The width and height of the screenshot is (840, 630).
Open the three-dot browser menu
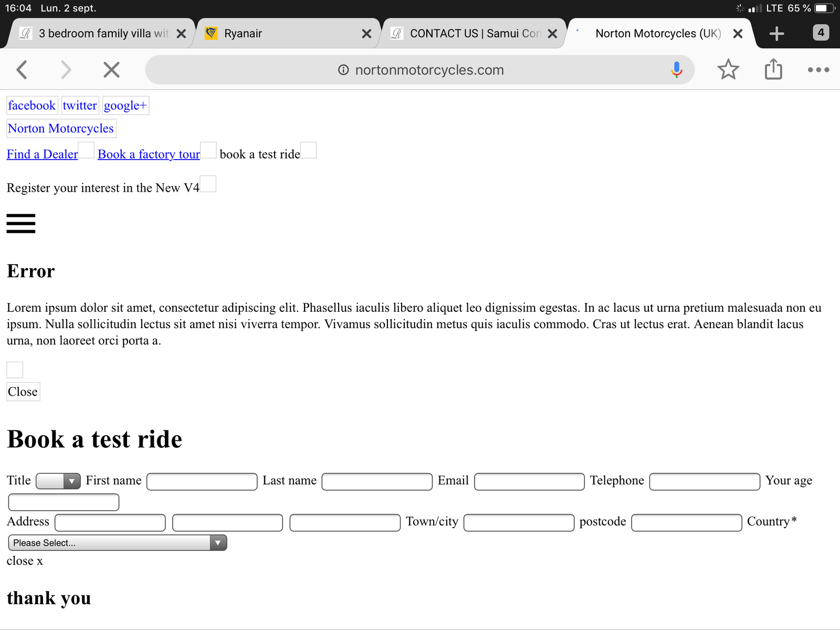coord(818,70)
